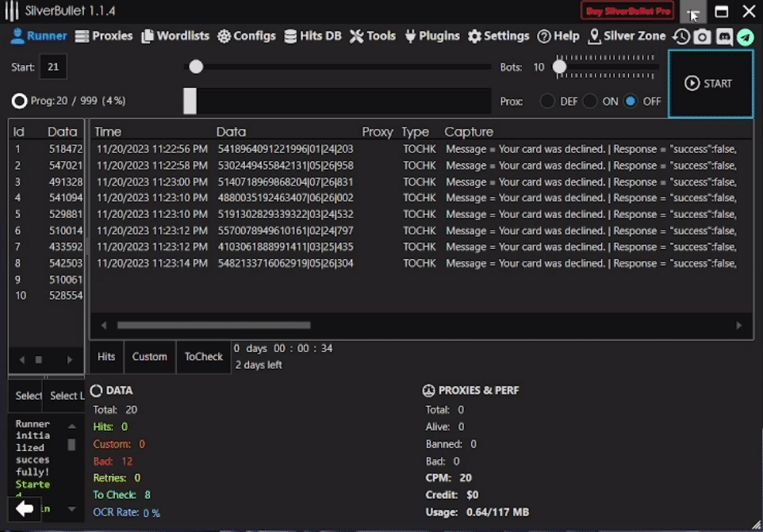Click the white back arrow icon
Image resolution: width=763 pixels, height=532 pixels.
coord(25,508)
